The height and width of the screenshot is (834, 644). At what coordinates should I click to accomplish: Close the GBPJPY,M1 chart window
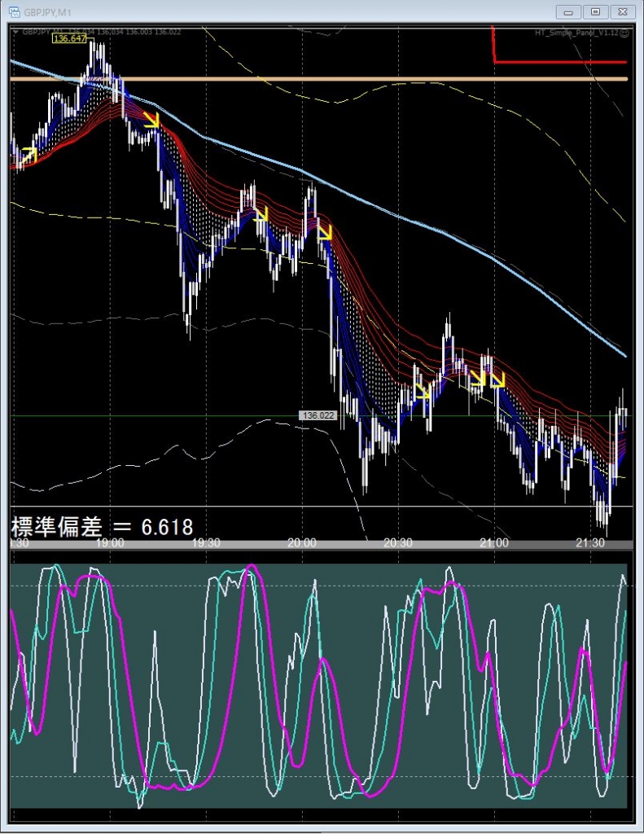pos(623,11)
